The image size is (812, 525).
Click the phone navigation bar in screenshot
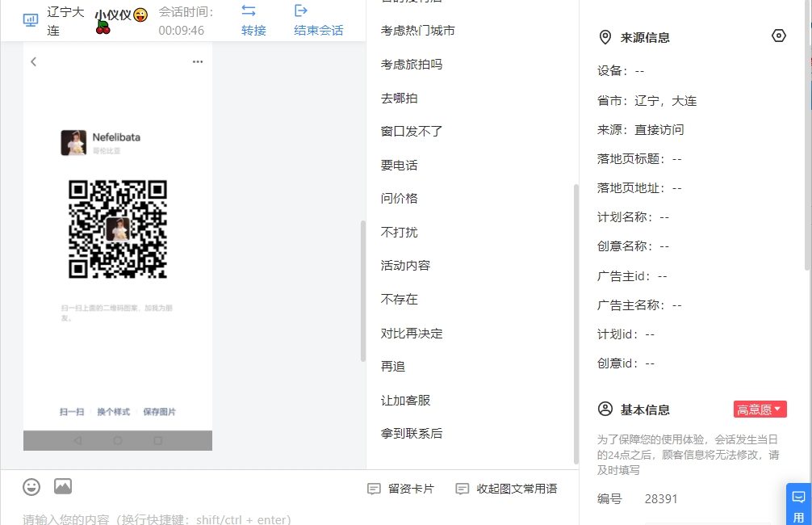pos(118,440)
